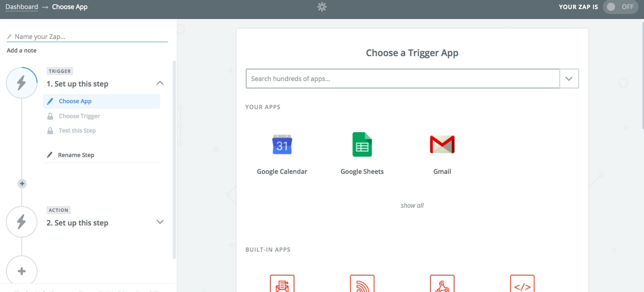Click the Add a note link
Image resolution: width=644 pixels, height=292 pixels.
(22, 50)
